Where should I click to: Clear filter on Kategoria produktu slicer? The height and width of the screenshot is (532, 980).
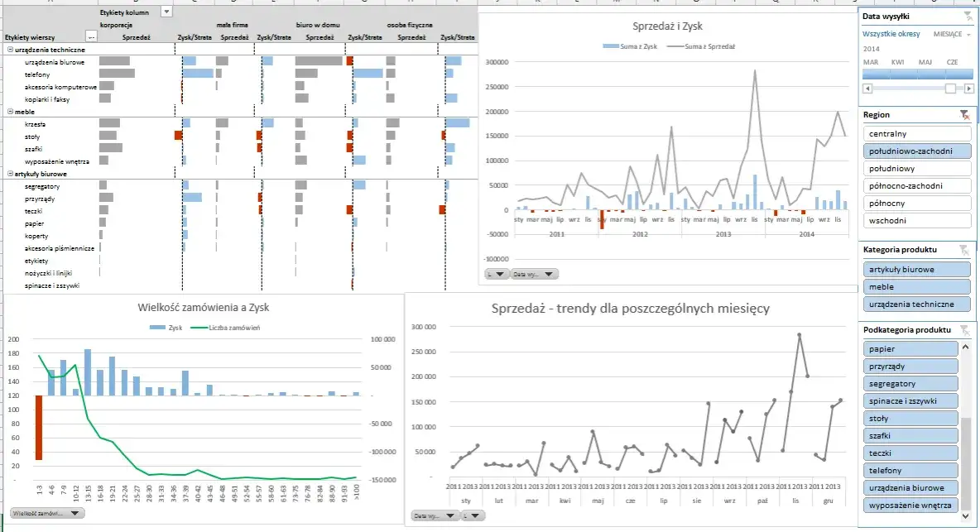(963, 249)
